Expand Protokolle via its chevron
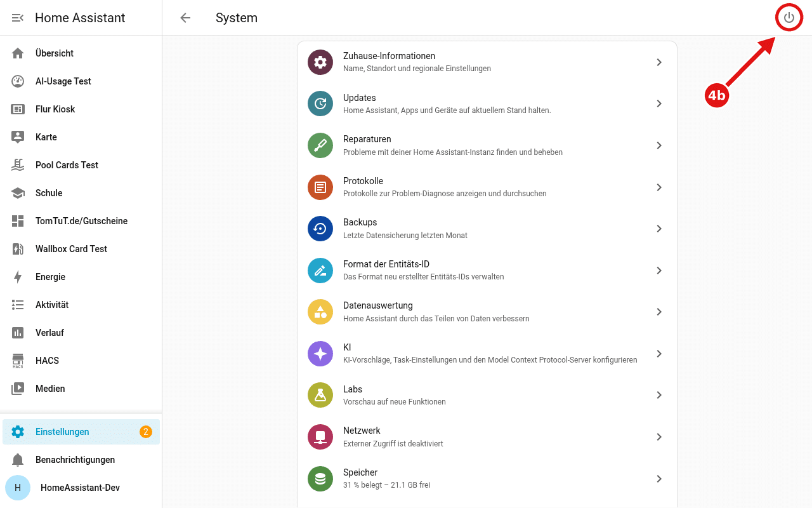Image resolution: width=812 pixels, height=508 pixels. (659, 187)
